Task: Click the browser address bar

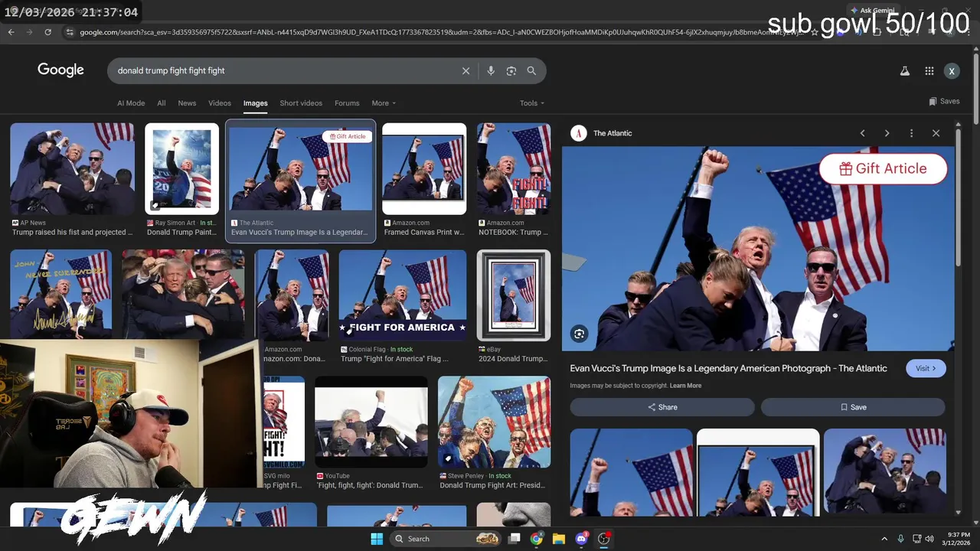Action: point(440,32)
